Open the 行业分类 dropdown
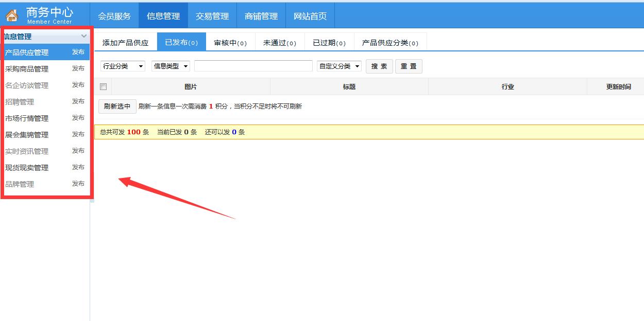 [x=123, y=66]
